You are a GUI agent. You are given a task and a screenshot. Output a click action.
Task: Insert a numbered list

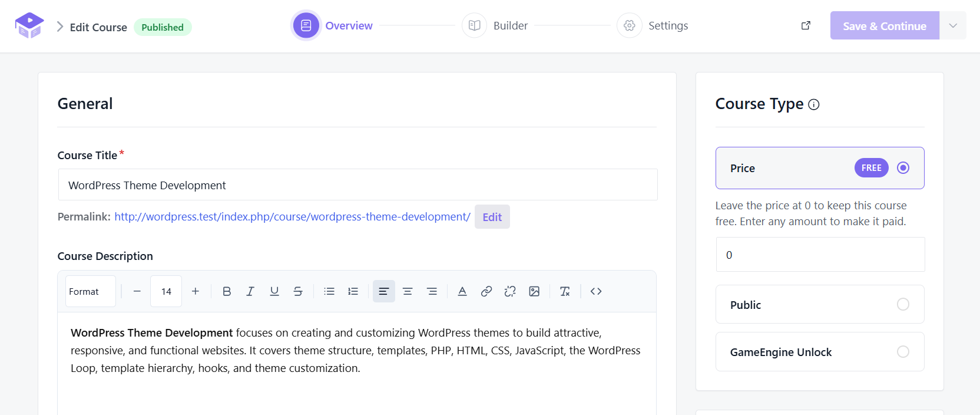[x=353, y=291]
